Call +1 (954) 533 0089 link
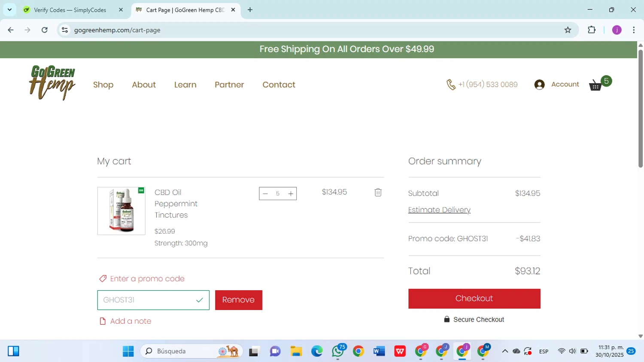The height and width of the screenshot is (362, 644). coord(488,85)
